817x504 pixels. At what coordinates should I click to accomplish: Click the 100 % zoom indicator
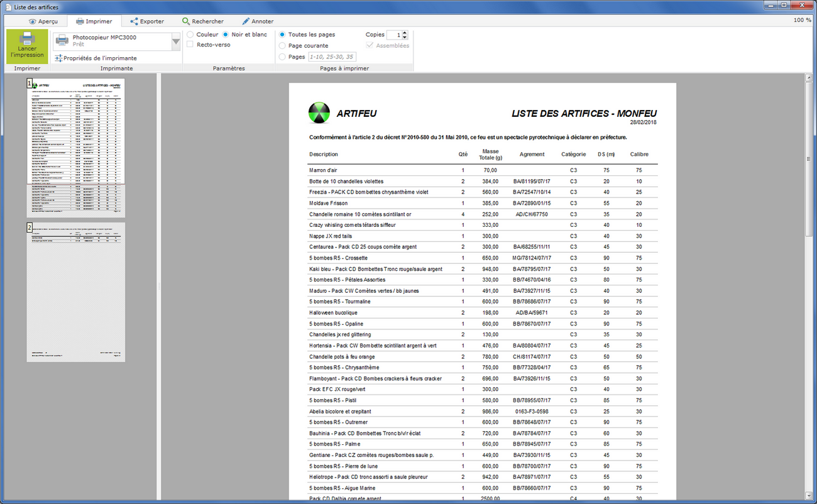[x=802, y=20]
